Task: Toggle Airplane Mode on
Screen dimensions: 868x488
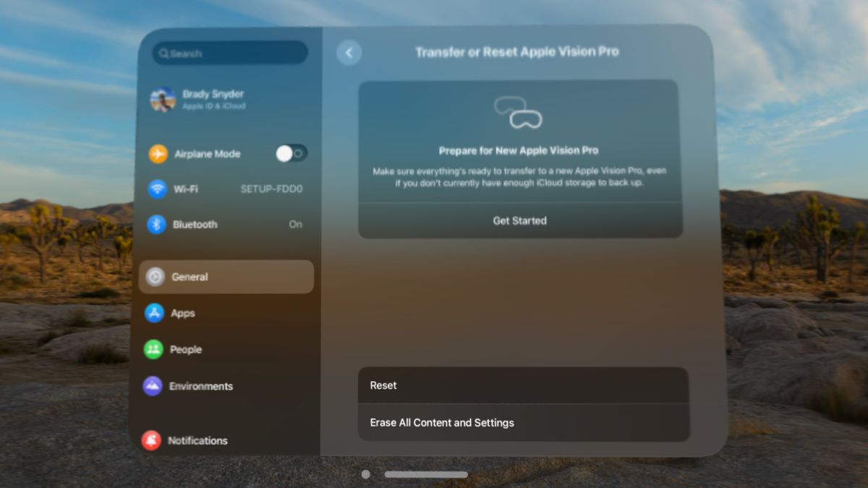Action: pos(292,153)
